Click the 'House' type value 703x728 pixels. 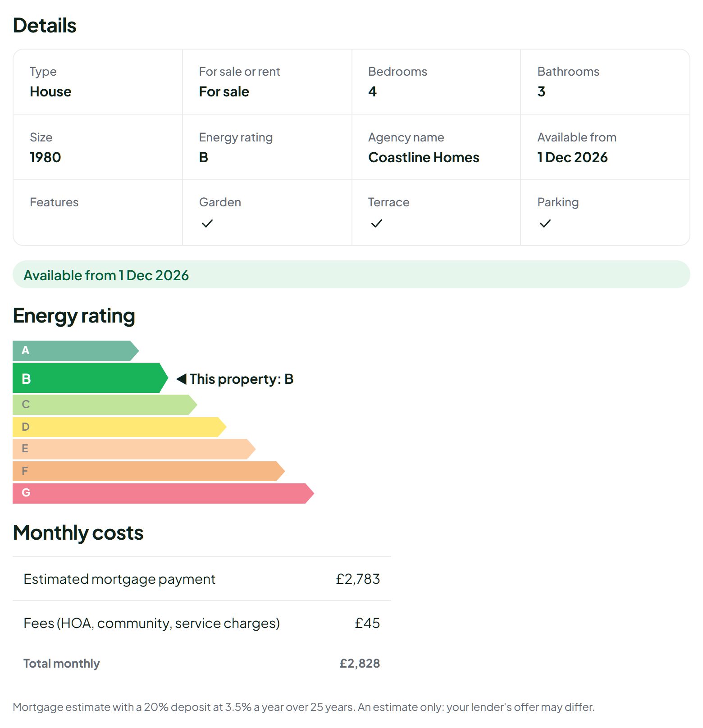point(50,91)
